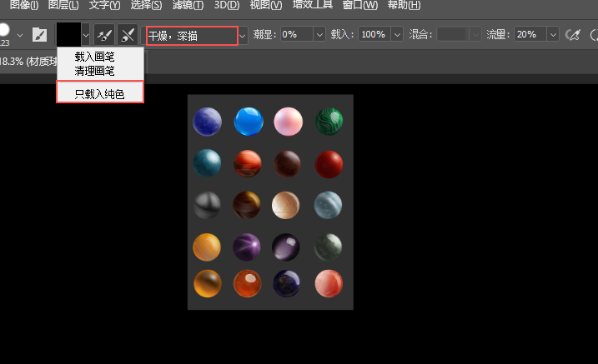Open the 流量 percentage dropdown arrow
Viewport: 598px width, 364px height.
point(553,35)
